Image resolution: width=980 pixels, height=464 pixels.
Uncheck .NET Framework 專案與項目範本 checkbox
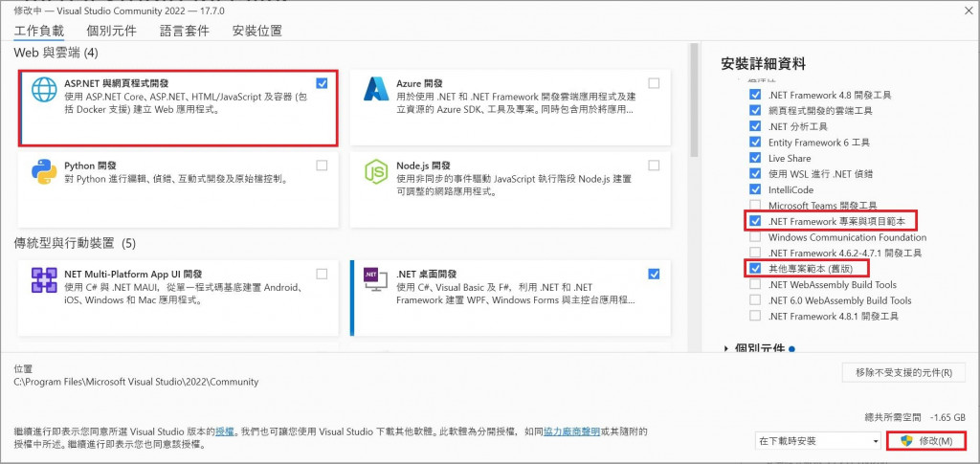(755, 221)
